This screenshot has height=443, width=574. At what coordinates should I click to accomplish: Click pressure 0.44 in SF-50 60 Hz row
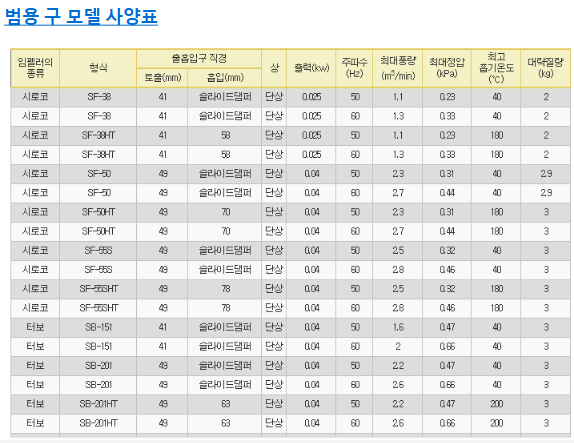[447, 193]
